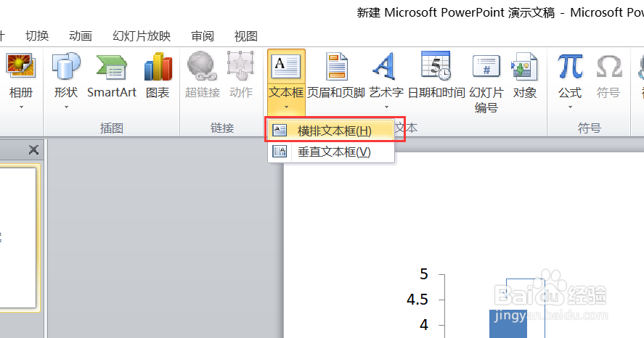644x338 pixels.
Task: Insert a chart (图表)
Action: [158, 76]
